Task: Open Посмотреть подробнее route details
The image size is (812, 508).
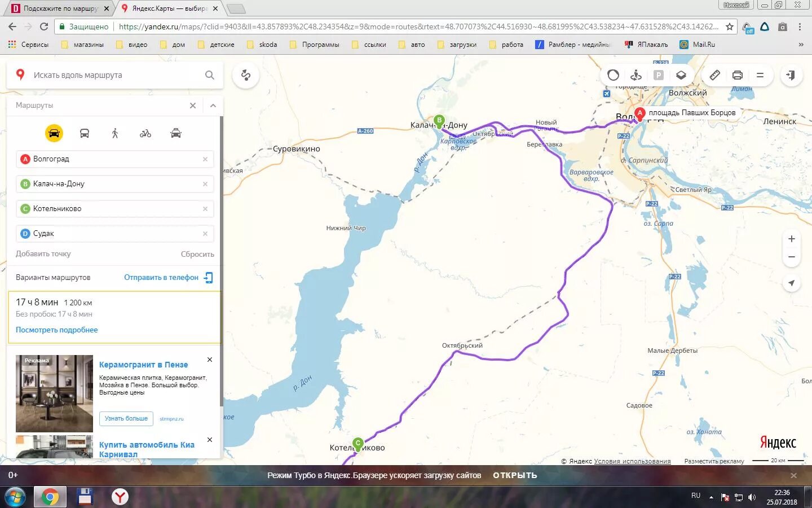Action: pos(57,330)
